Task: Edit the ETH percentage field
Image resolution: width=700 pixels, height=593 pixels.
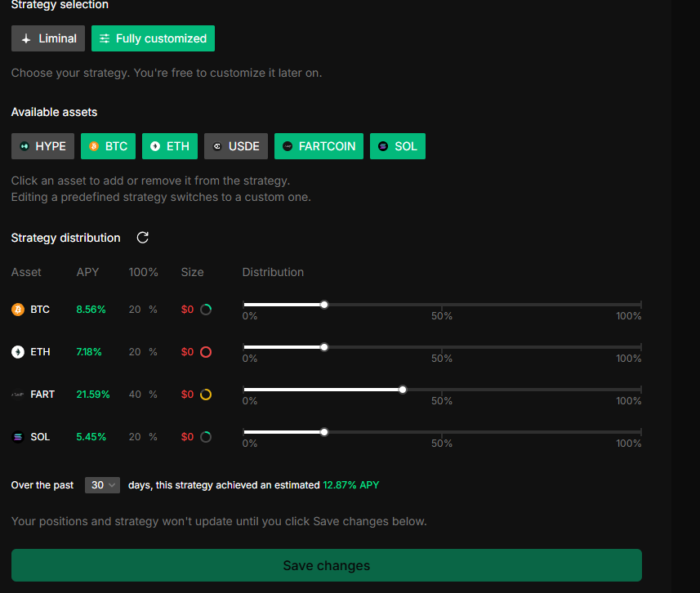Action: click(x=136, y=352)
